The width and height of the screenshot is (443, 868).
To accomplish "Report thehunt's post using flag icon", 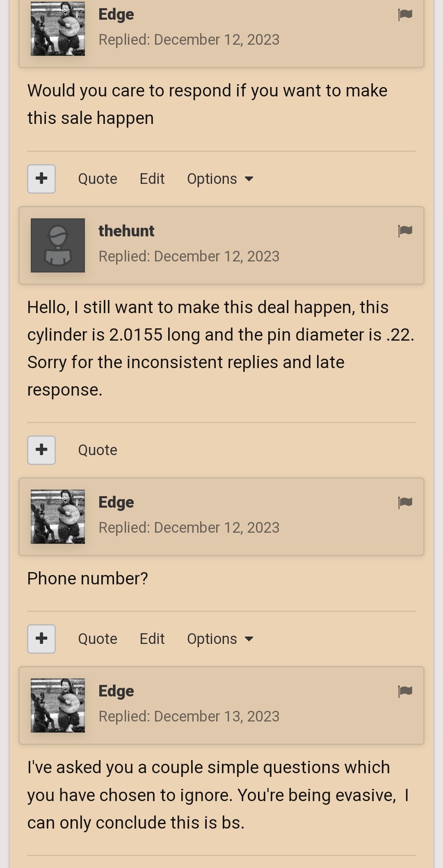I will point(405,231).
